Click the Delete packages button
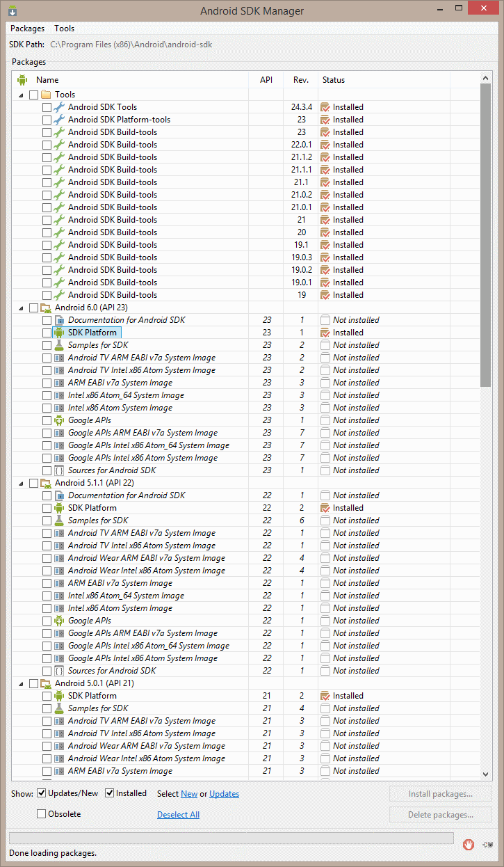The width and height of the screenshot is (504, 867). (x=441, y=815)
